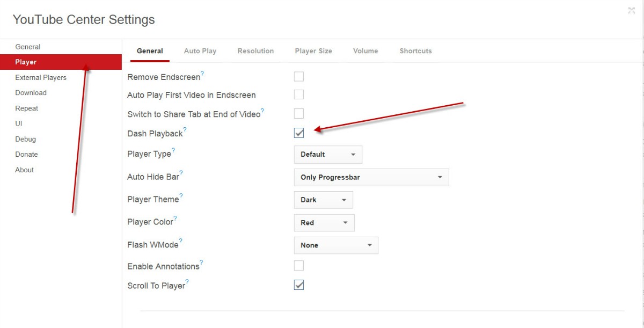Screen dimensions: 644x328
Task: Open the Donate page in sidebar
Action: [x=61, y=154]
